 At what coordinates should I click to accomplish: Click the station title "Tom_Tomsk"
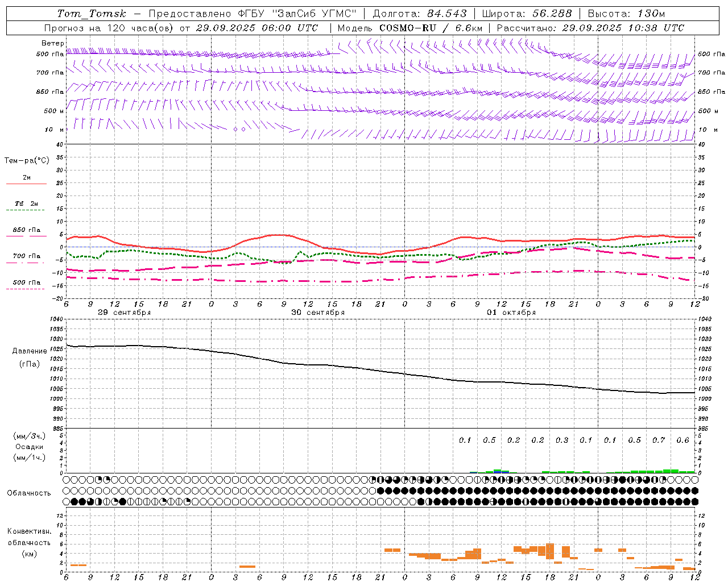coord(92,14)
